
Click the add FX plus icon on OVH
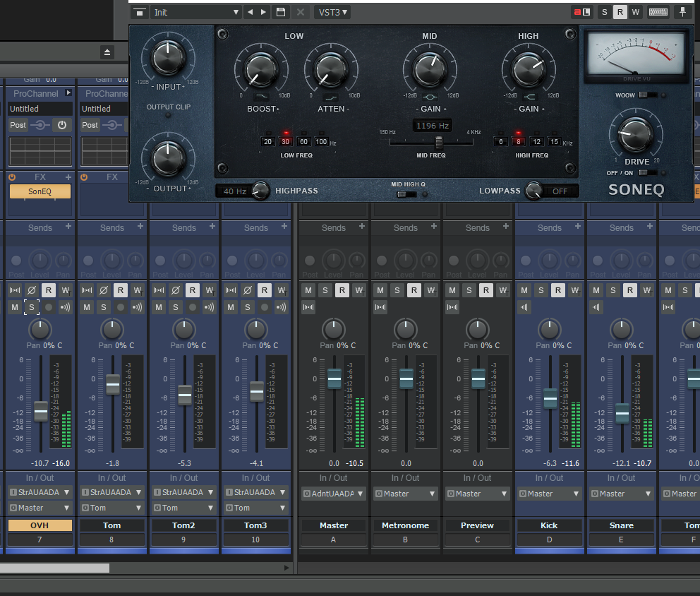[x=68, y=177]
